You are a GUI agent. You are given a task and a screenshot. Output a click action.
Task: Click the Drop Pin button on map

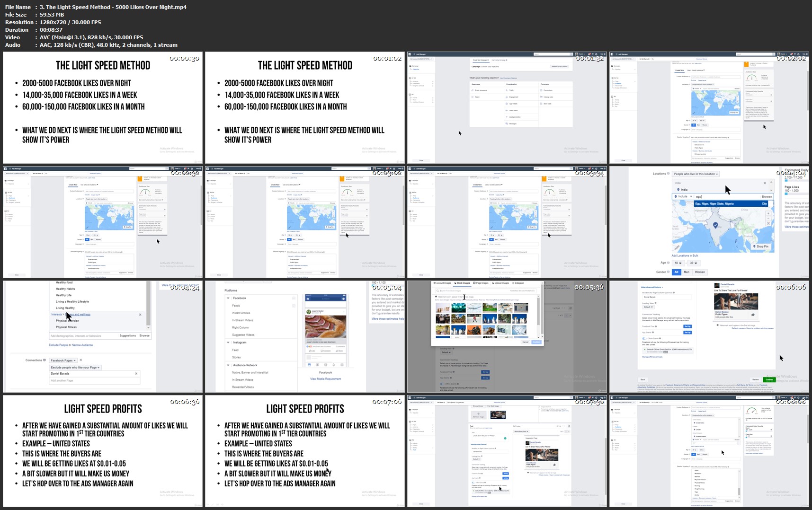click(x=761, y=246)
